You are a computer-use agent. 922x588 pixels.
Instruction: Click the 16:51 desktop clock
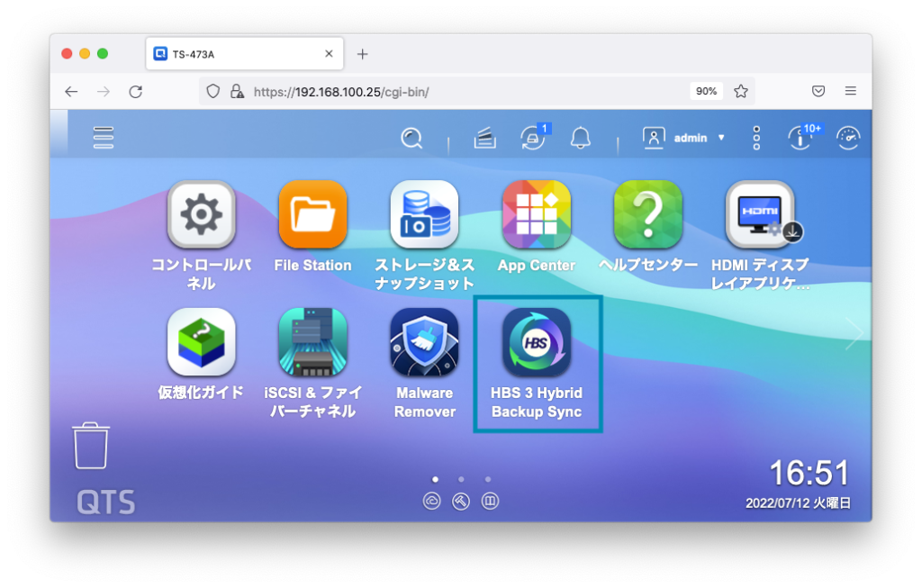(809, 473)
